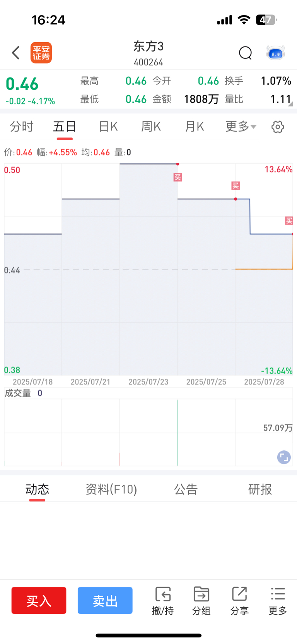297x644 pixels.
Task: Switch to 分时 chart tab
Action: (x=22, y=127)
